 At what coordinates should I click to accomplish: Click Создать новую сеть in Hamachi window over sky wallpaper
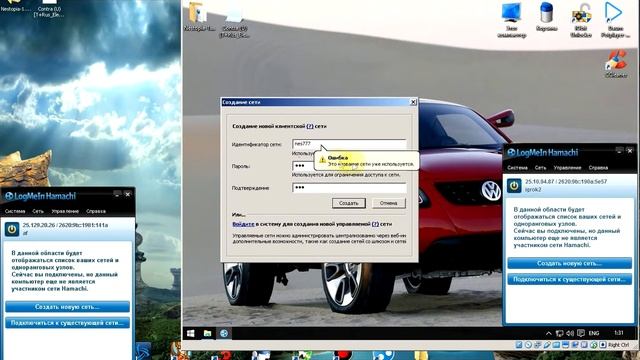67,307
